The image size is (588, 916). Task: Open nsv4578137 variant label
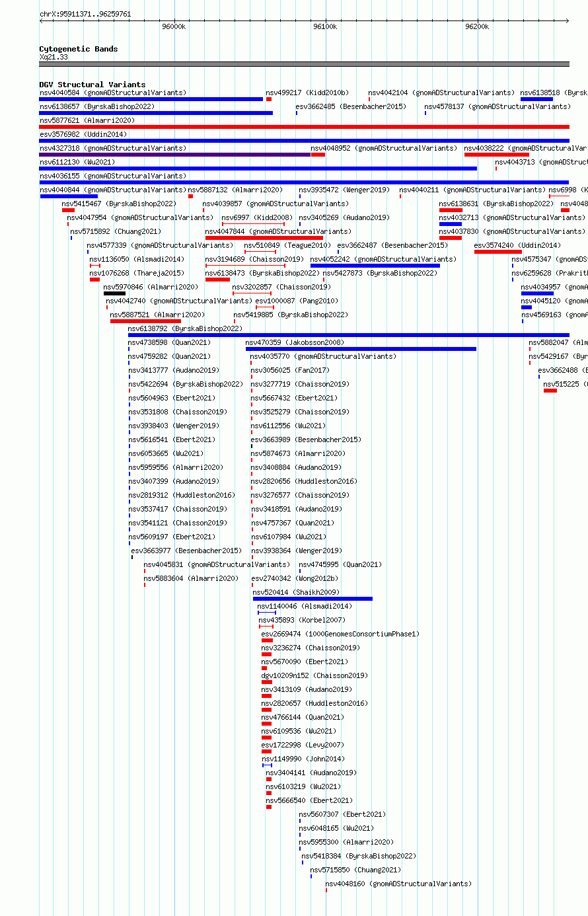pyautogui.click(x=497, y=106)
